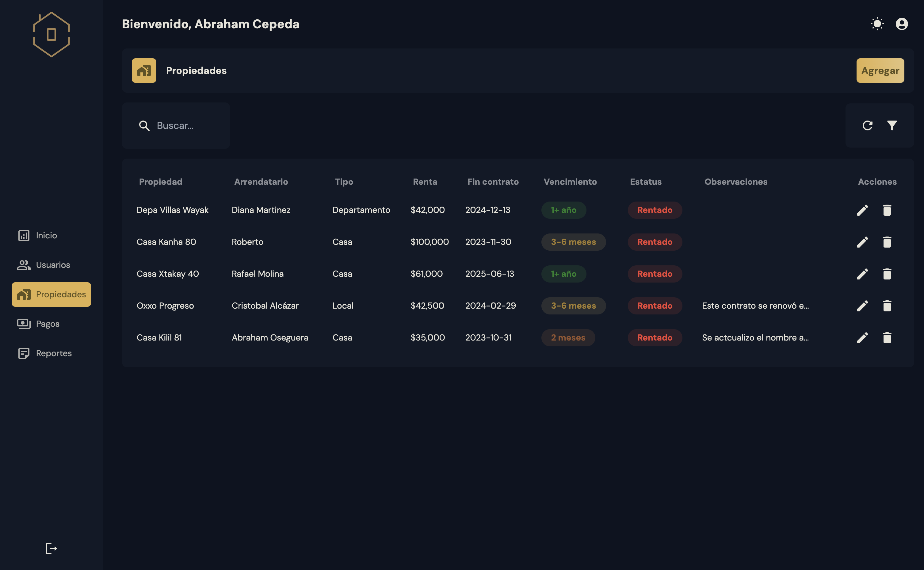924x570 pixels.
Task: Click the logout icon in sidebar
Action: pos(51,549)
